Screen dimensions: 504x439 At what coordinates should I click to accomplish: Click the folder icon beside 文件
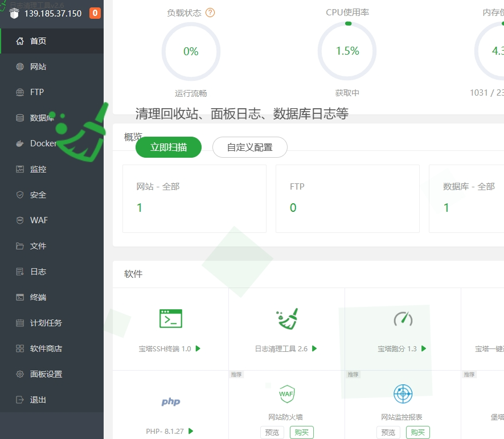click(x=20, y=246)
